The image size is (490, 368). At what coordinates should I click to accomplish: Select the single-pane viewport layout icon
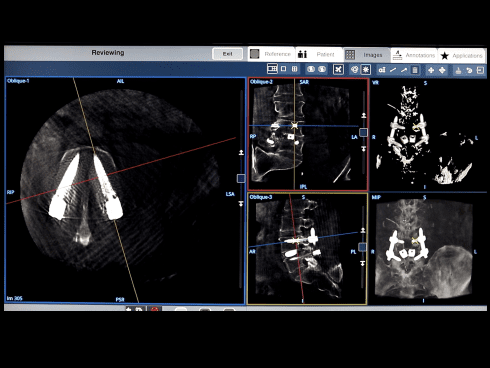283,69
